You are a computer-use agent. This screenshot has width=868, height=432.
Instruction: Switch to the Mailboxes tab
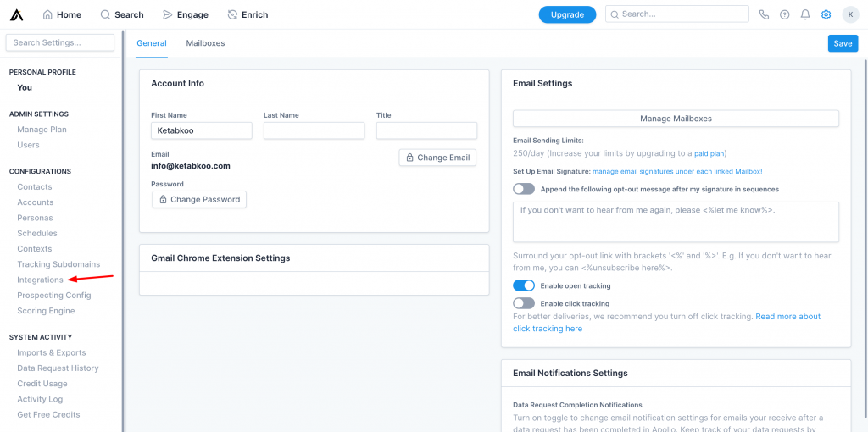pos(205,43)
